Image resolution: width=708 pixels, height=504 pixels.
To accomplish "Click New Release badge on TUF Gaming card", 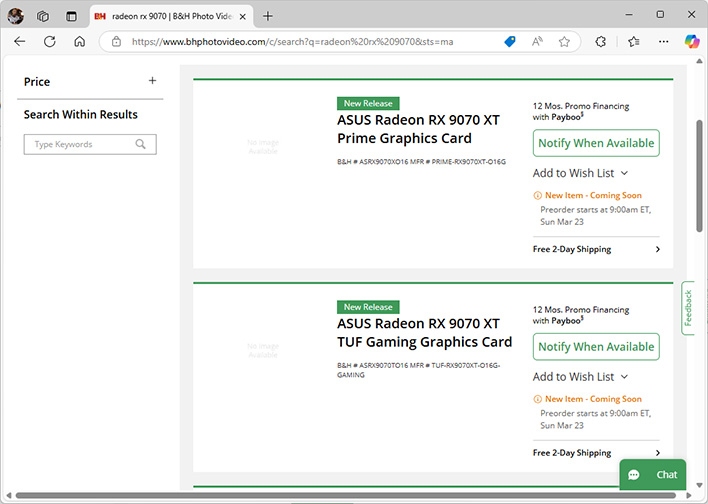I will (368, 307).
